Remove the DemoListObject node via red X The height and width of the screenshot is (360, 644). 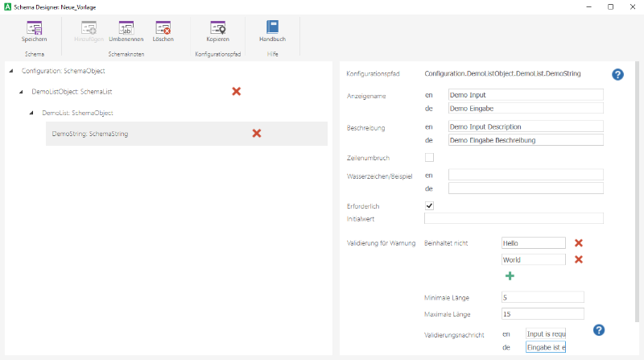pos(237,92)
